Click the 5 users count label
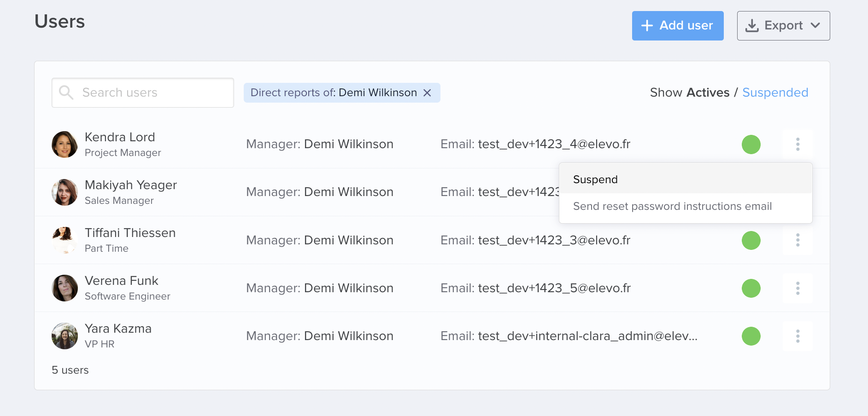The image size is (868, 416). pyautogui.click(x=70, y=370)
